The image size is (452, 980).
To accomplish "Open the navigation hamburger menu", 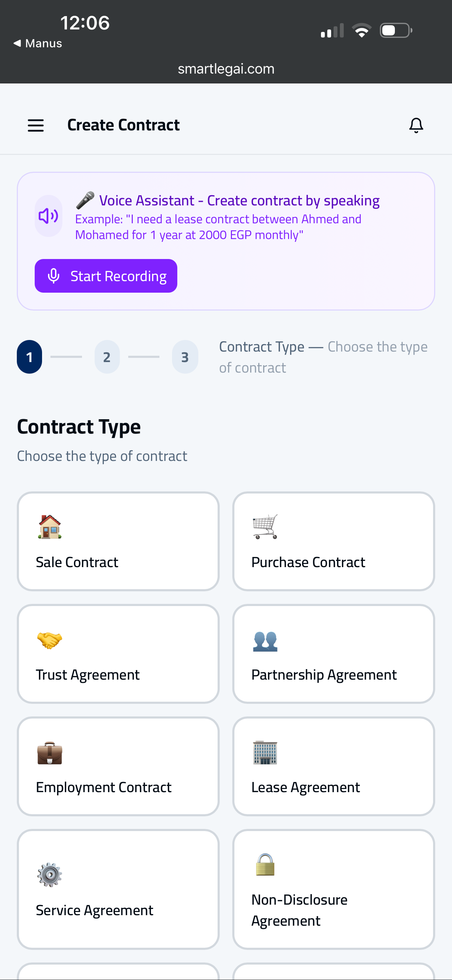I will coord(35,125).
